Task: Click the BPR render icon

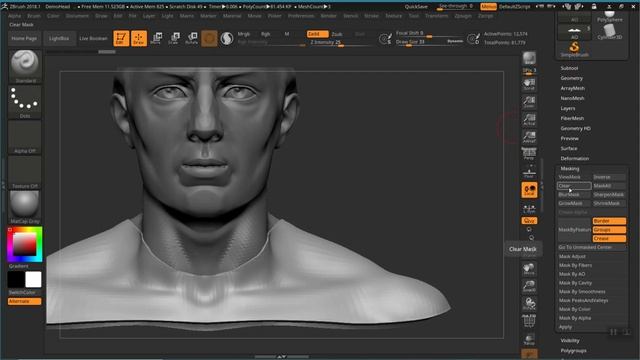Action: [x=529, y=58]
